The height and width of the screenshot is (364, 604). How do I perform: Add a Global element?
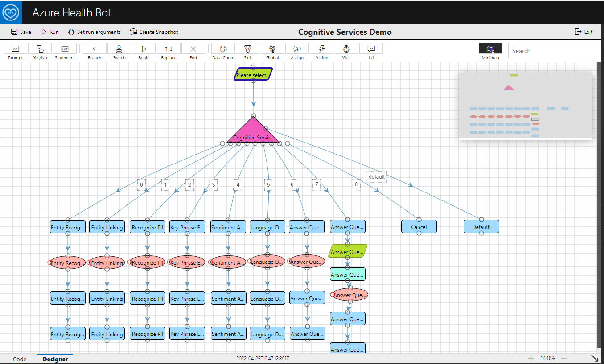coord(272,52)
